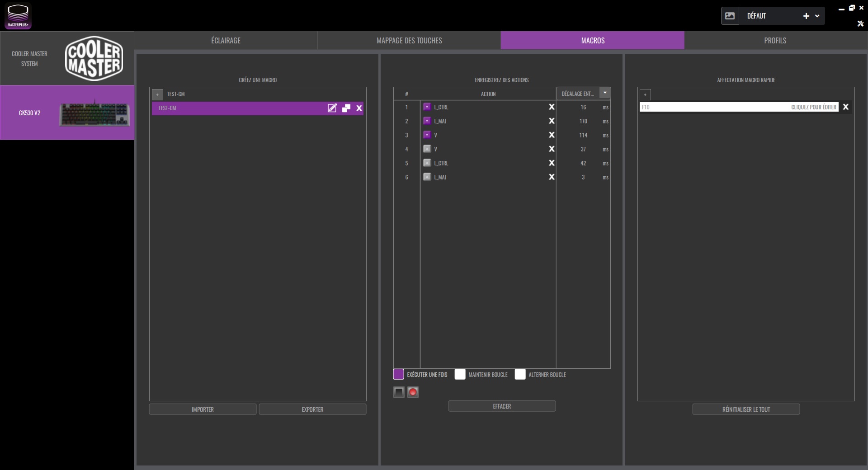868x470 pixels.
Task: Click the Exporter button
Action: (312, 409)
